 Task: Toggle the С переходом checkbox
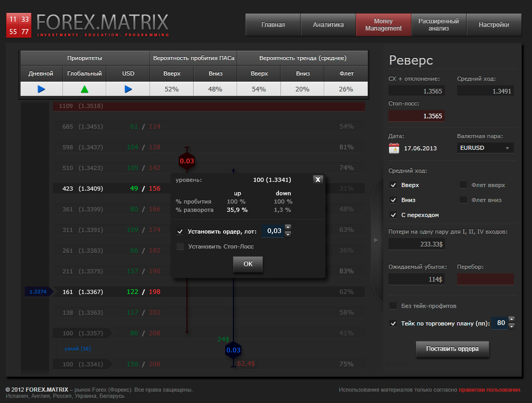[393, 215]
